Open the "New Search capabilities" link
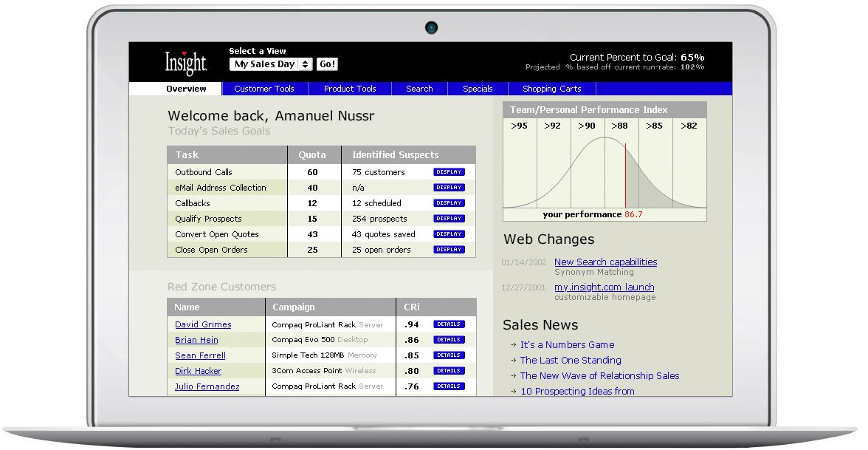The width and height of the screenshot is (868, 450). click(x=605, y=262)
